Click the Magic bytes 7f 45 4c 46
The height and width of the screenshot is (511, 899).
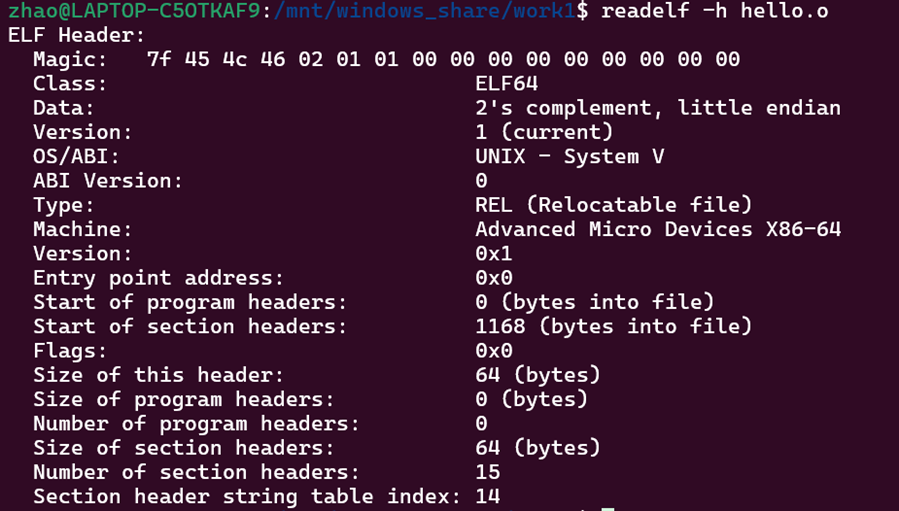(x=216, y=59)
